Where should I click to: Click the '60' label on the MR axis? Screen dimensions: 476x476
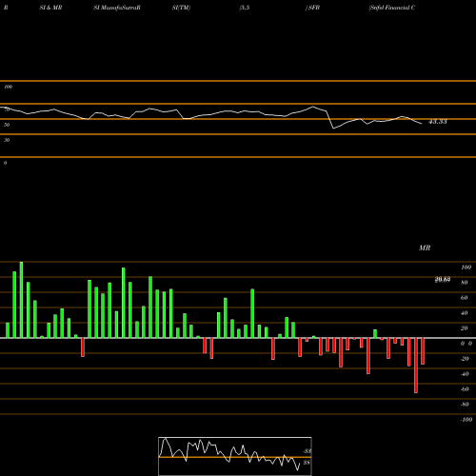tap(465, 298)
